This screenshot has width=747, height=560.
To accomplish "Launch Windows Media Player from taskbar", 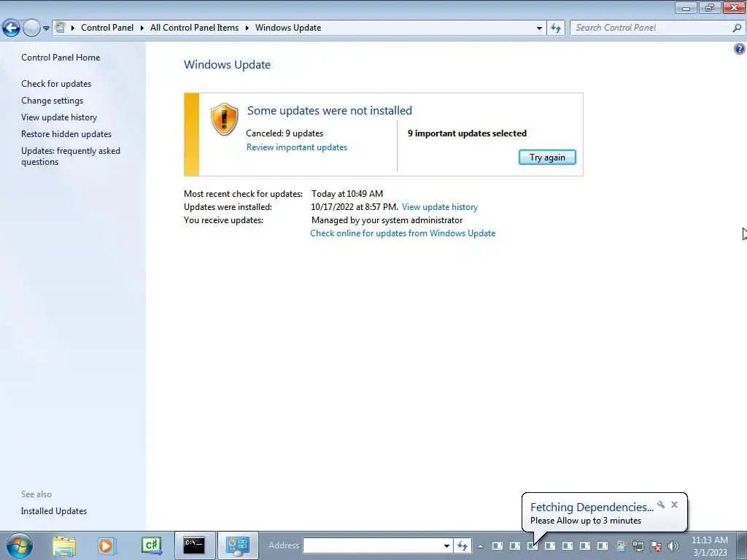I will 107,545.
